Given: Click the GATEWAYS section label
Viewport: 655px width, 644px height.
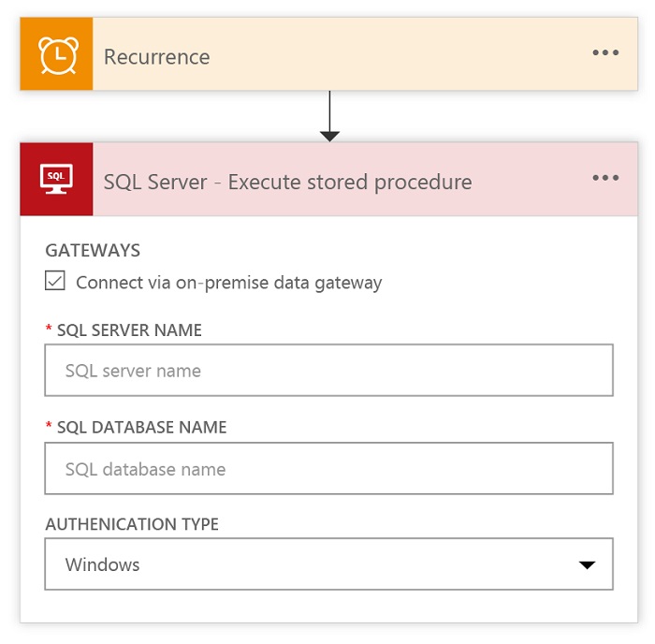Looking at the screenshot, I should pos(93,250).
